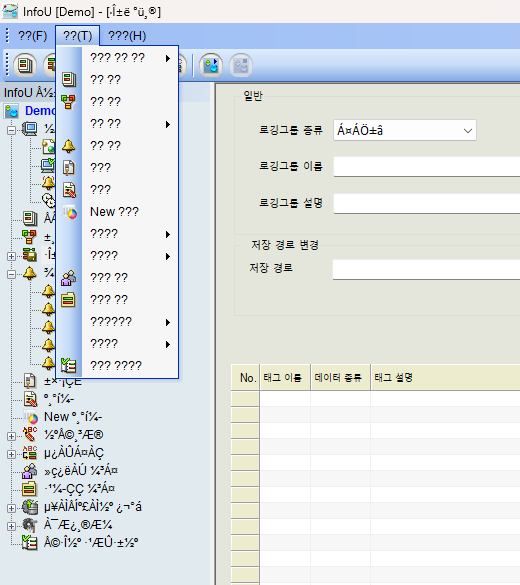Open the '????' submenu just below 'New ???'
This screenshot has height=585, width=520.
tap(117, 234)
